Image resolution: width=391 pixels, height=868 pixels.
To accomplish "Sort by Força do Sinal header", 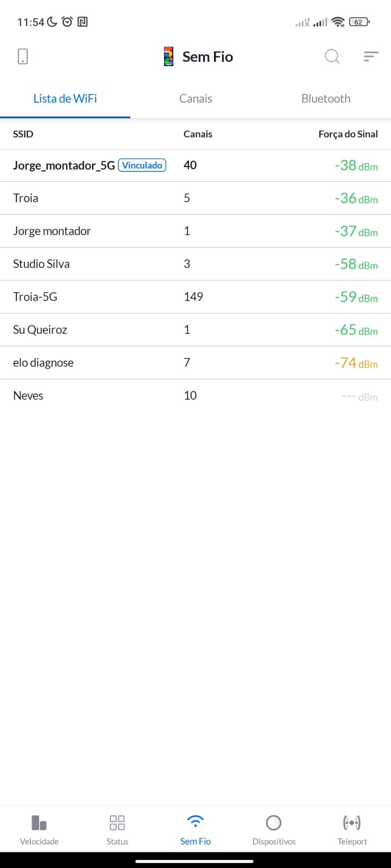I will point(348,134).
